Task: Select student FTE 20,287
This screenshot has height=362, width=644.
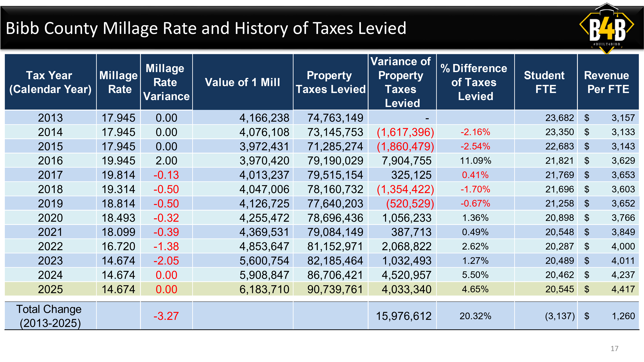Action: click(x=559, y=246)
